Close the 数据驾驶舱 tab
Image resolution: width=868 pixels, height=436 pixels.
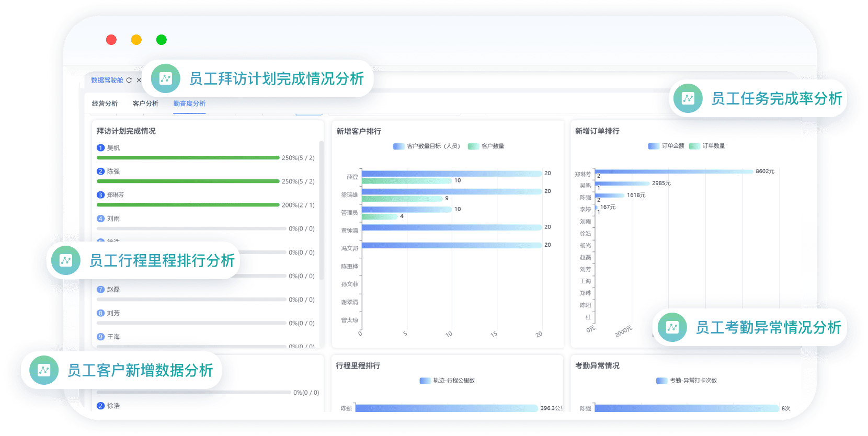[139, 80]
